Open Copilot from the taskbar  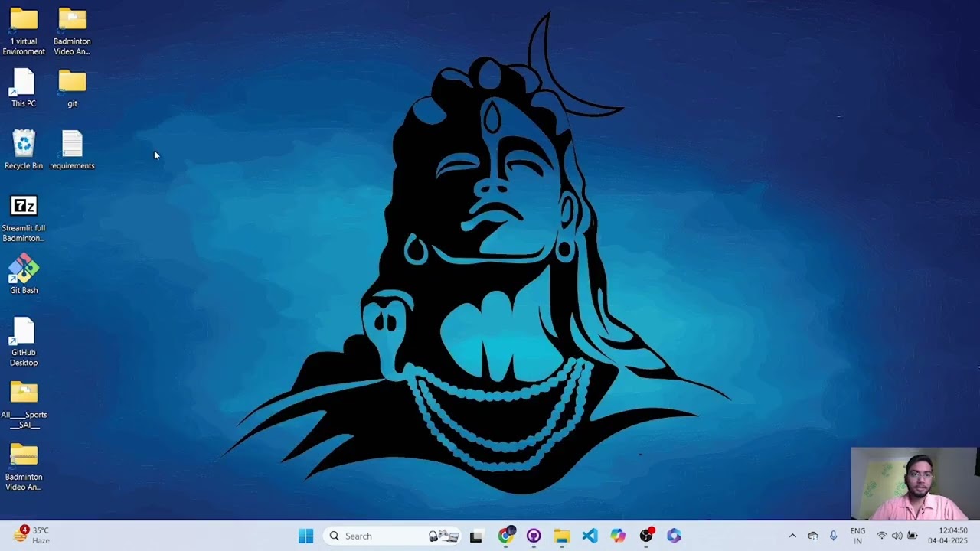point(618,536)
